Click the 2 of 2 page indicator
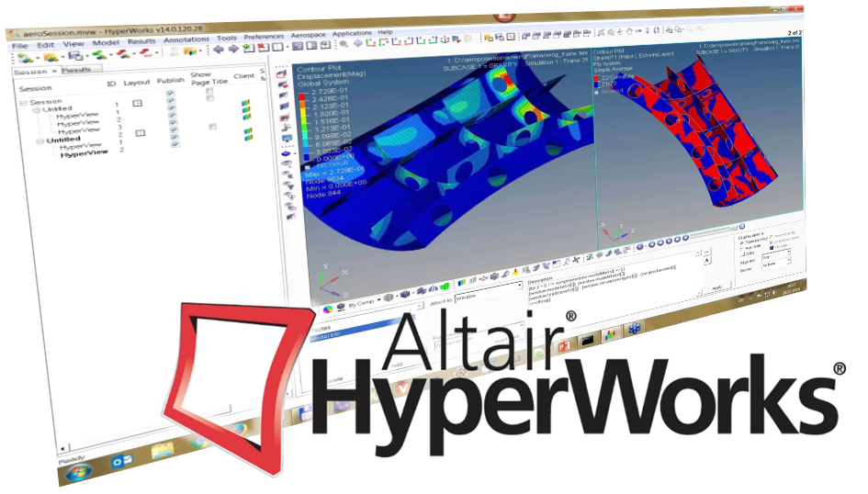Screen dimensions: 868x494 tap(795, 33)
